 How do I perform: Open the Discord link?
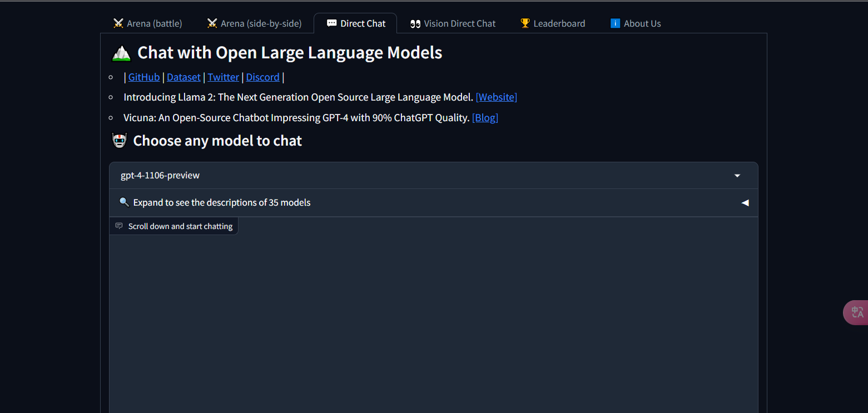coord(263,77)
